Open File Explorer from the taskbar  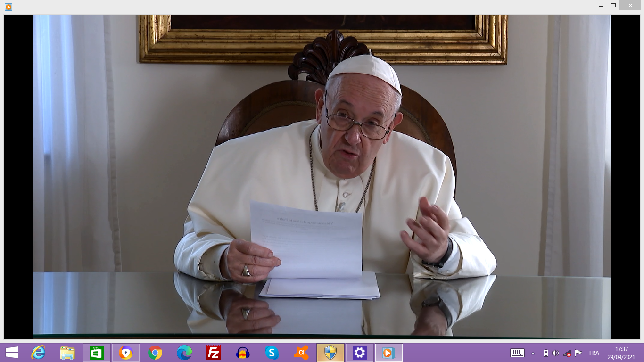click(x=67, y=353)
